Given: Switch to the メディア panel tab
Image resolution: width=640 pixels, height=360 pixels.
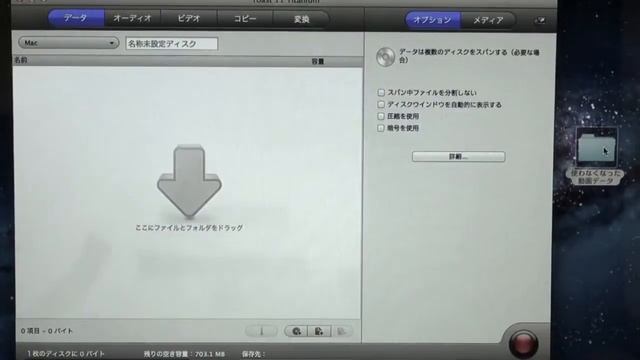Looking at the screenshot, I should 488,20.
